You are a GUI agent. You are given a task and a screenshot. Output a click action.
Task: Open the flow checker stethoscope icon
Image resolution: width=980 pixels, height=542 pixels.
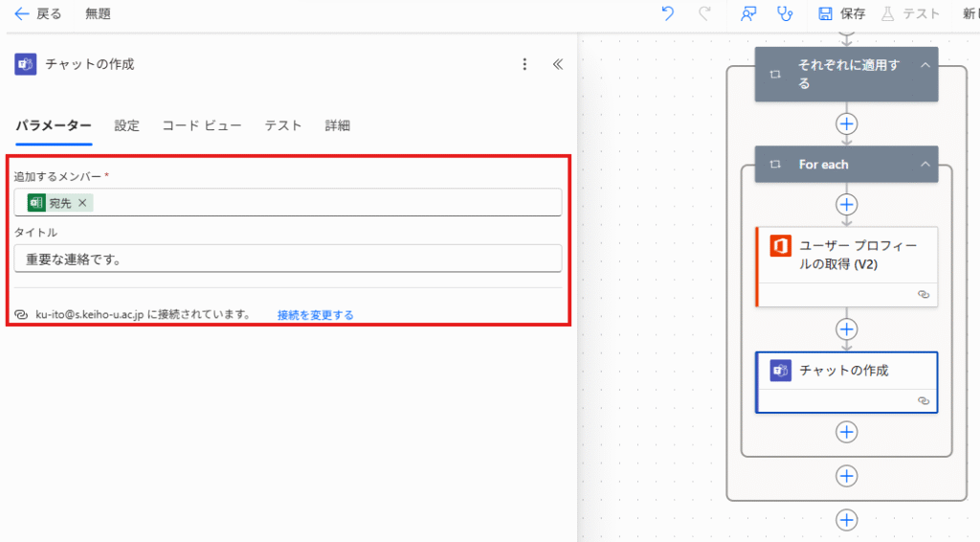[785, 13]
